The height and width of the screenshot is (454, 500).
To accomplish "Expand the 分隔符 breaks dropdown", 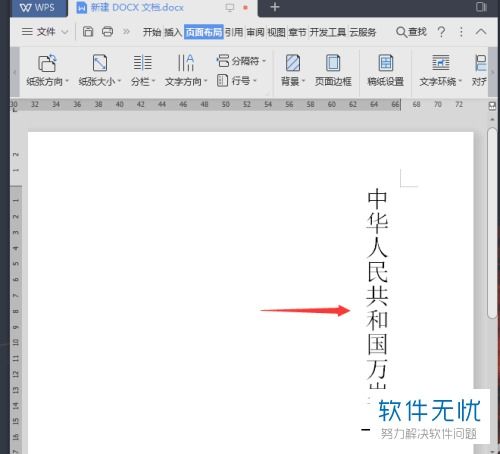I will pos(264,61).
